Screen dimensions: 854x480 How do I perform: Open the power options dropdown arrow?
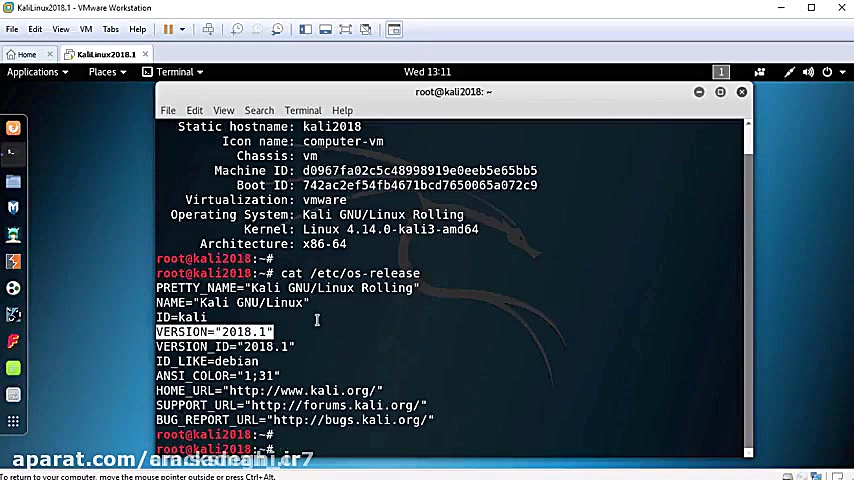click(x=182, y=29)
